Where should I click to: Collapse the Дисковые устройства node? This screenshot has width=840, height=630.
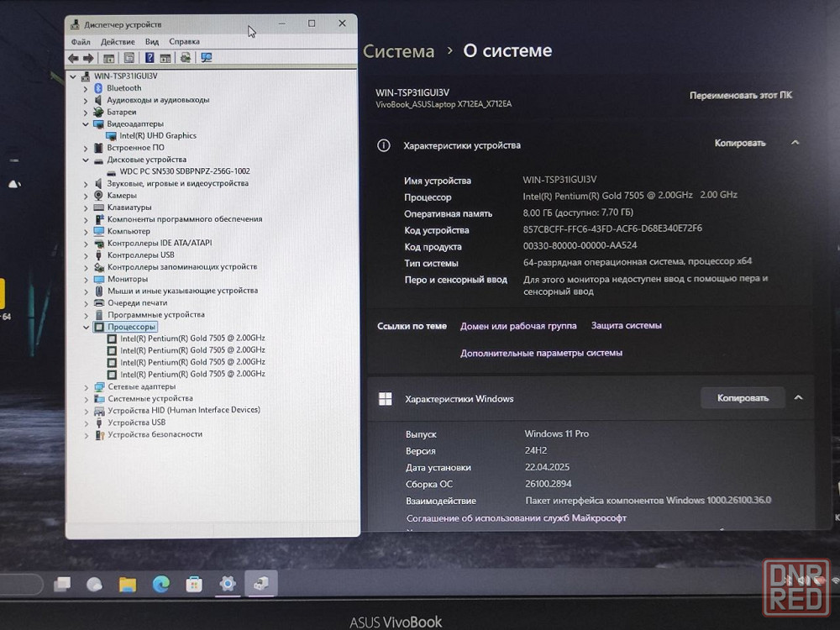coord(85,160)
